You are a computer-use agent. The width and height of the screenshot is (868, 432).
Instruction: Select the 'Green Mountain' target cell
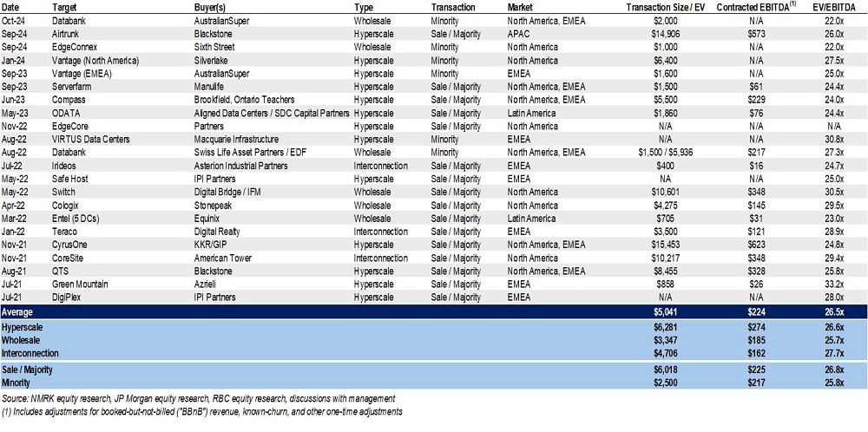pos(80,285)
